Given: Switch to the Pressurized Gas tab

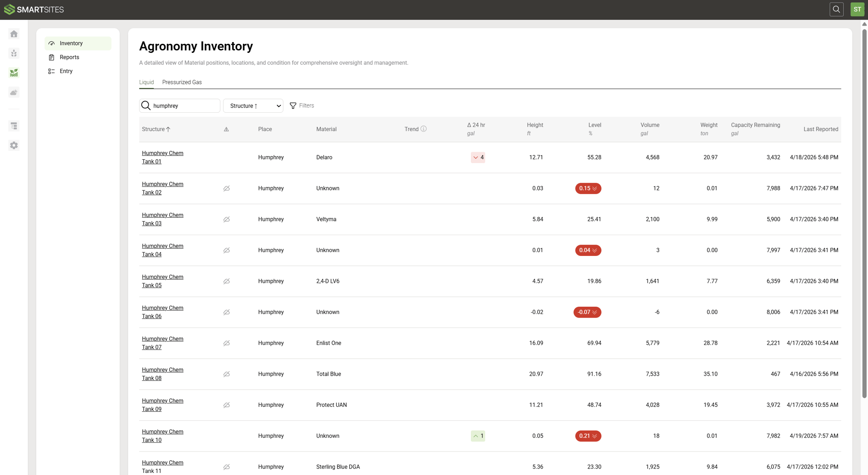Looking at the screenshot, I should pyautogui.click(x=182, y=82).
